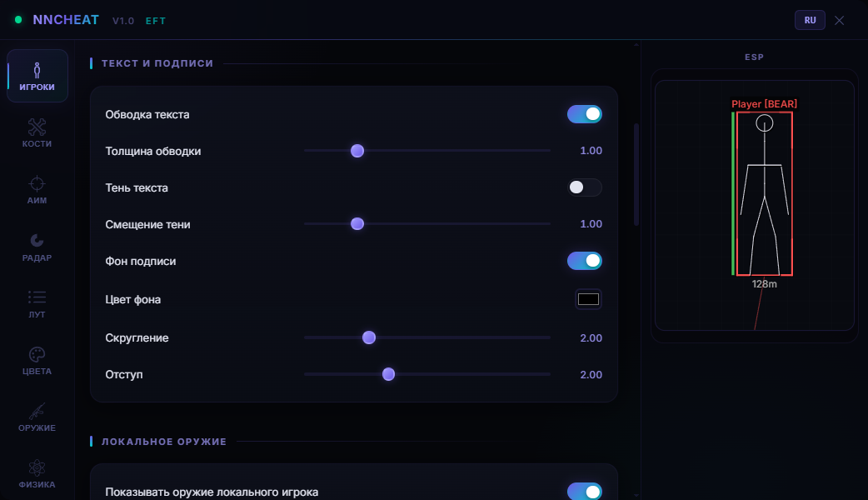Click the ESP skeleton preview figure
The width and height of the screenshot is (868, 500).
(765, 194)
